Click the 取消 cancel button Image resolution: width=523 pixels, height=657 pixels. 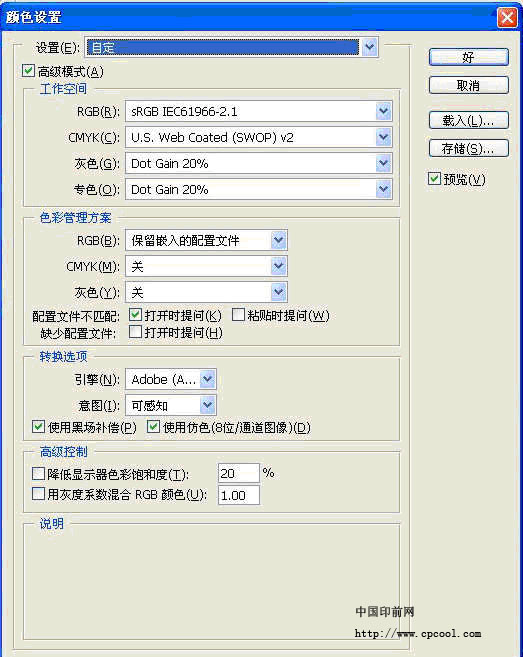click(x=469, y=85)
